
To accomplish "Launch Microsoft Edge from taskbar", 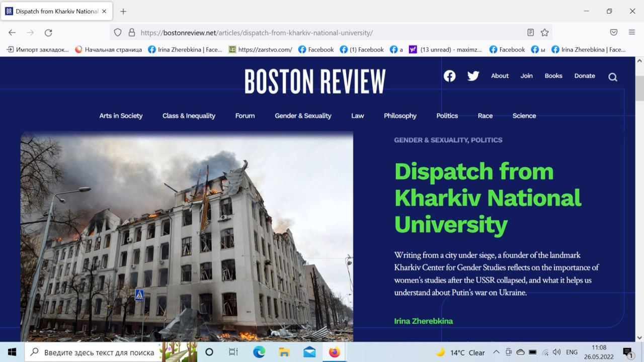I will (259, 352).
